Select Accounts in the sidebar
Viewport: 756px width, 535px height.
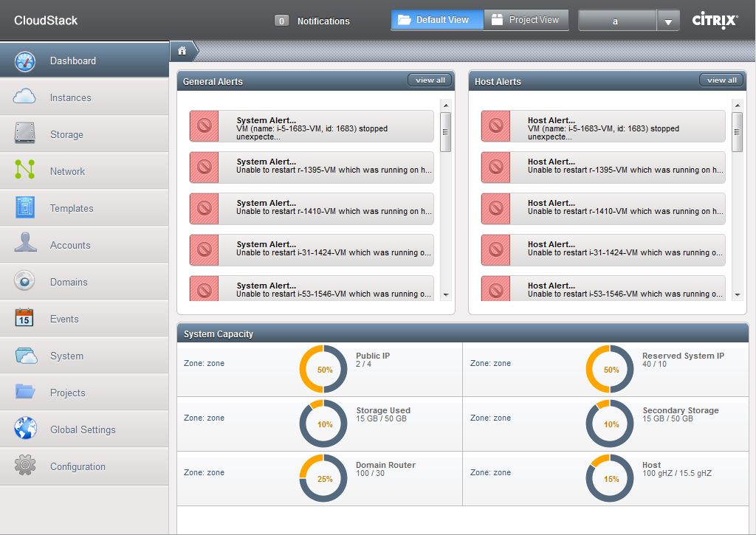84,245
